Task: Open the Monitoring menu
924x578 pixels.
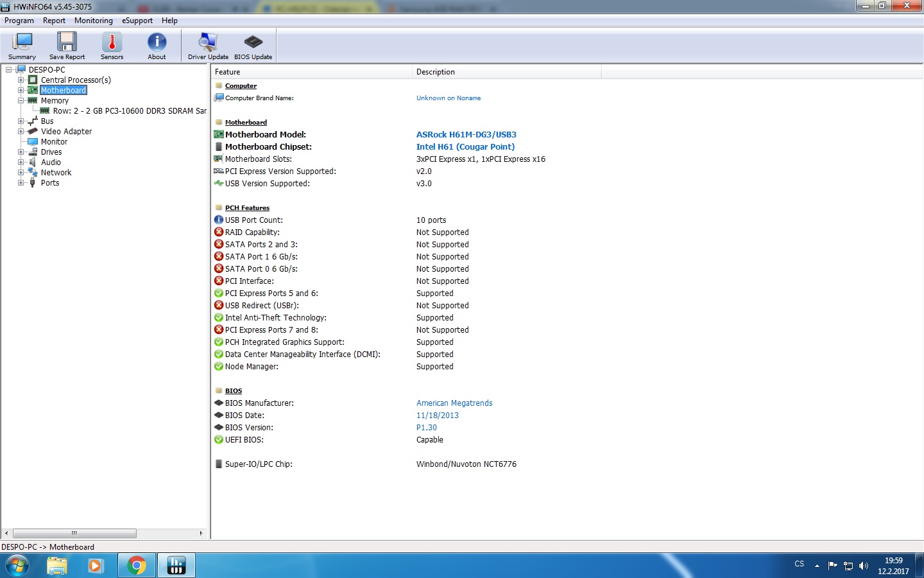Action: tap(93, 21)
